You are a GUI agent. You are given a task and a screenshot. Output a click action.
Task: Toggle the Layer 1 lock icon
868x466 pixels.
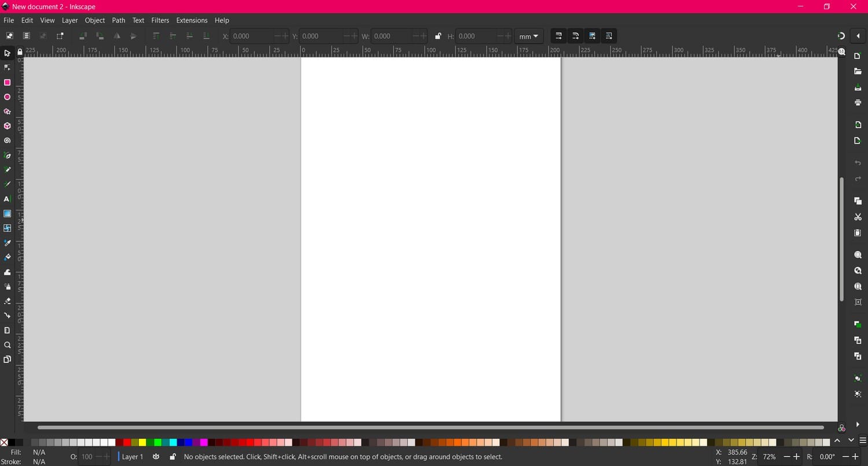coord(172,457)
